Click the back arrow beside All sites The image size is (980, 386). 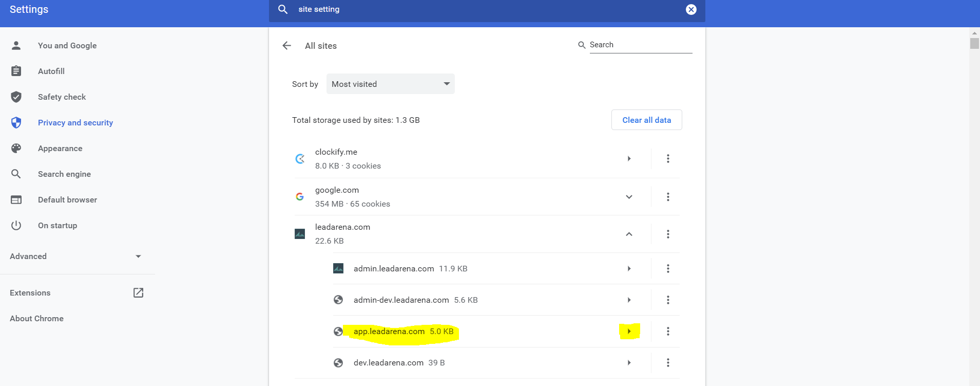pos(286,46)
